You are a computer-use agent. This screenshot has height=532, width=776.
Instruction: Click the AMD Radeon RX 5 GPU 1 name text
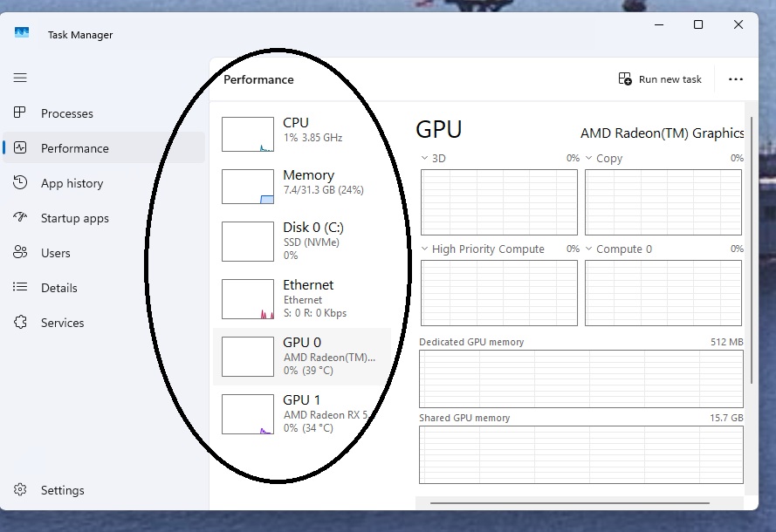click(326, 415)
